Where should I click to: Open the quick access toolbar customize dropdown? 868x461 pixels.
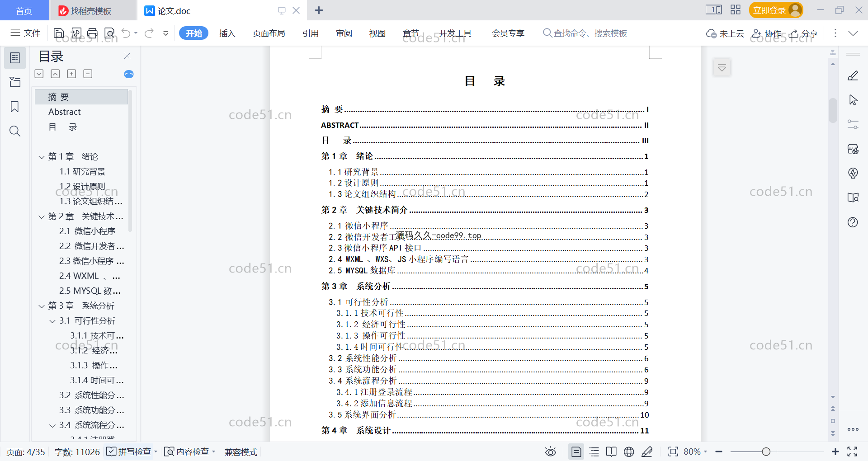166,33
